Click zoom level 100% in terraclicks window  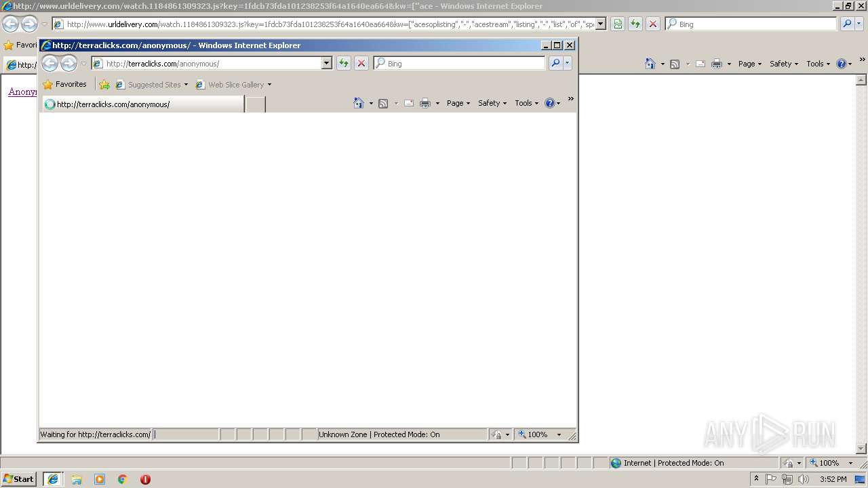point(534,434)
